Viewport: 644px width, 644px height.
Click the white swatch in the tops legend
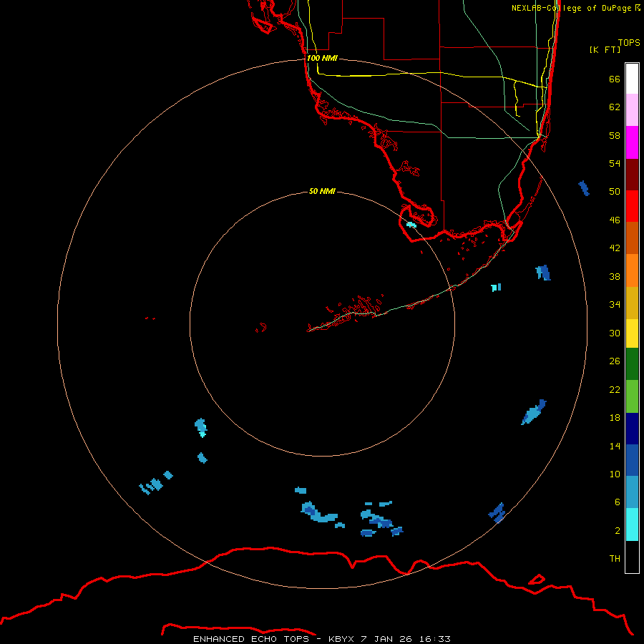click(x=632, y=79)
